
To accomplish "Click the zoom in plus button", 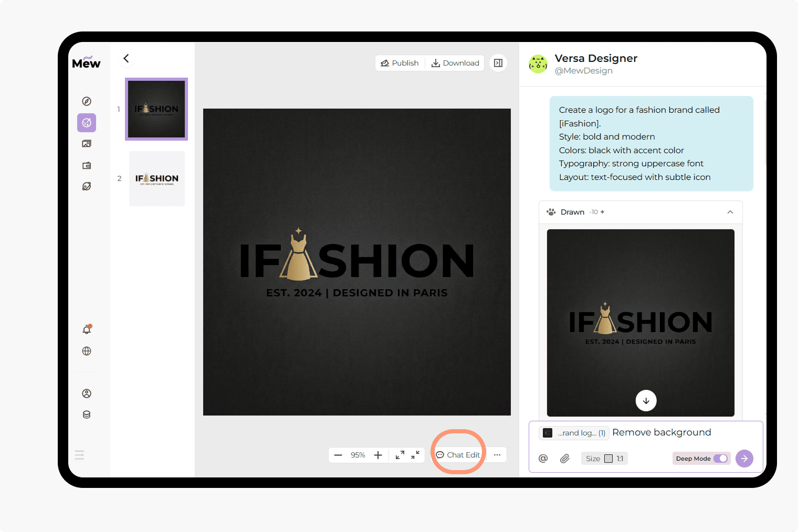I will [378, 455].
